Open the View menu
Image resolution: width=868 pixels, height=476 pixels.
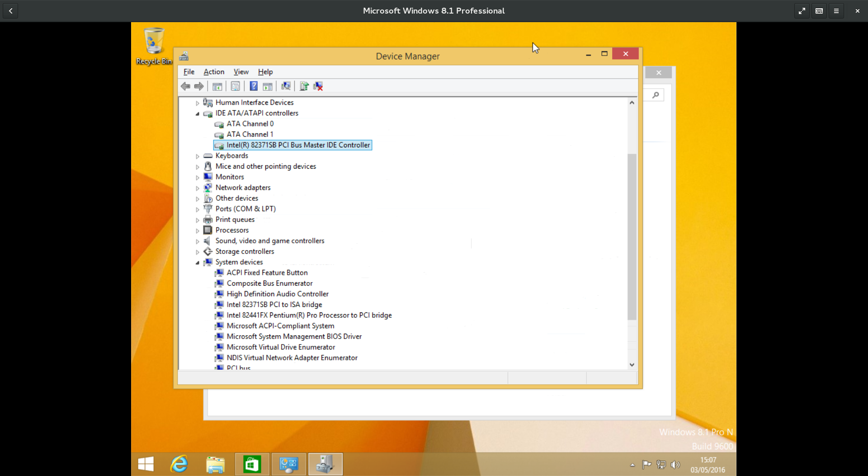pos(241,72)
